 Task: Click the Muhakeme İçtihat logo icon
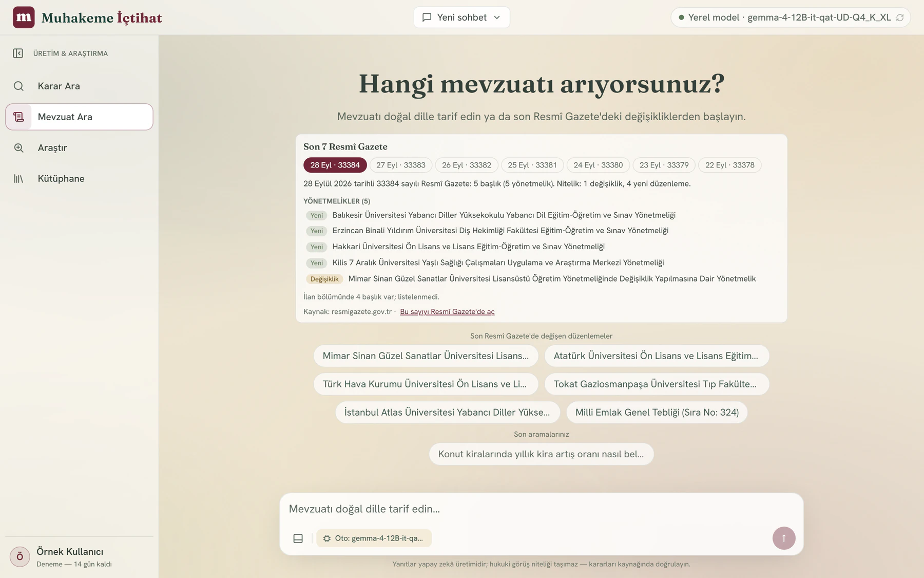(x=24, y=17)
